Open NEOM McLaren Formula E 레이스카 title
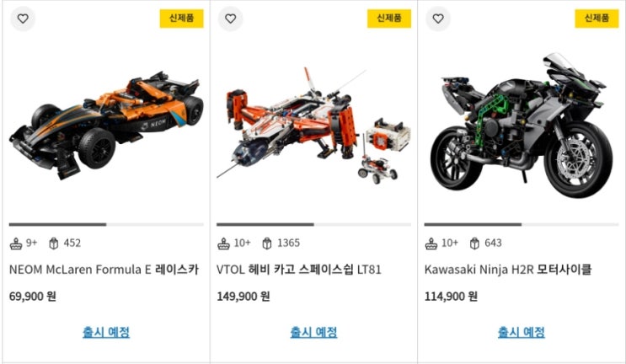The image size is (626, 364). coord(104,270)
